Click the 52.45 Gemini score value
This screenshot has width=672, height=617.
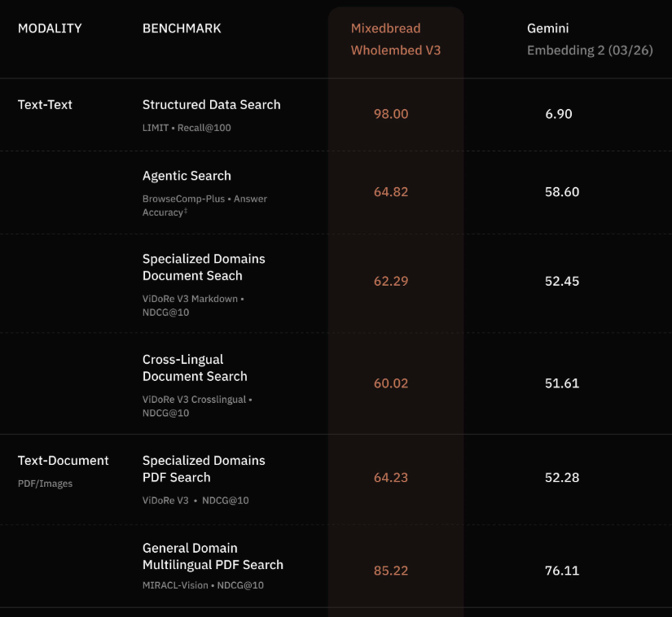pos(562,282)
